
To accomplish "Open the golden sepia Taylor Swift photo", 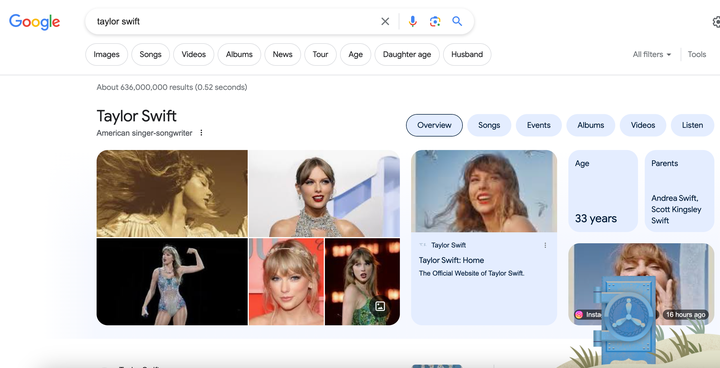I will (x=172, y=193).
